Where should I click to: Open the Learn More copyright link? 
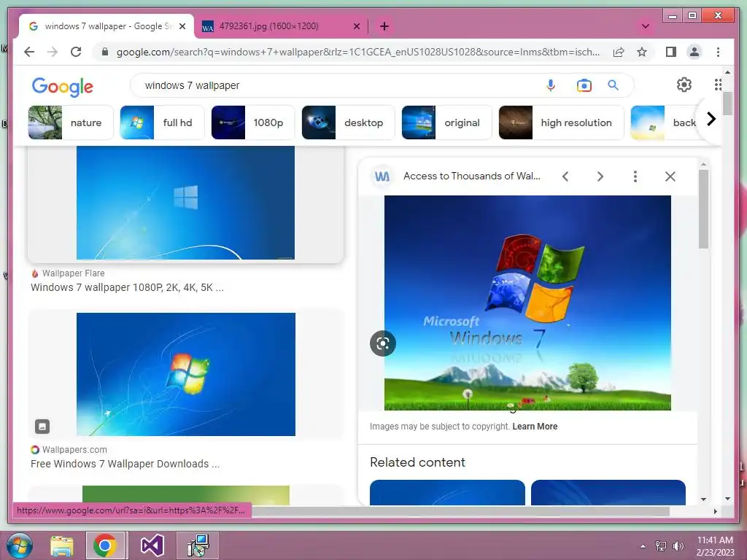535,427
